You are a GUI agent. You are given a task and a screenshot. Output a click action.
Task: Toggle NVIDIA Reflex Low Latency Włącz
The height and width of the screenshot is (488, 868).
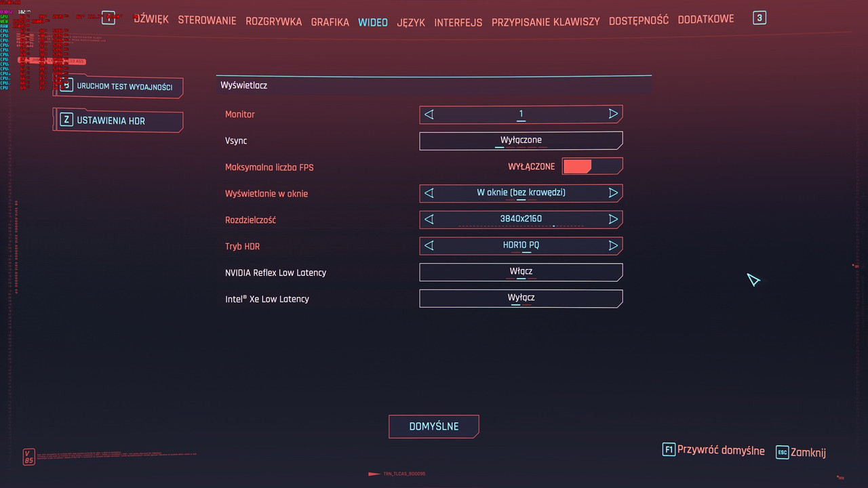coord(521,272)
